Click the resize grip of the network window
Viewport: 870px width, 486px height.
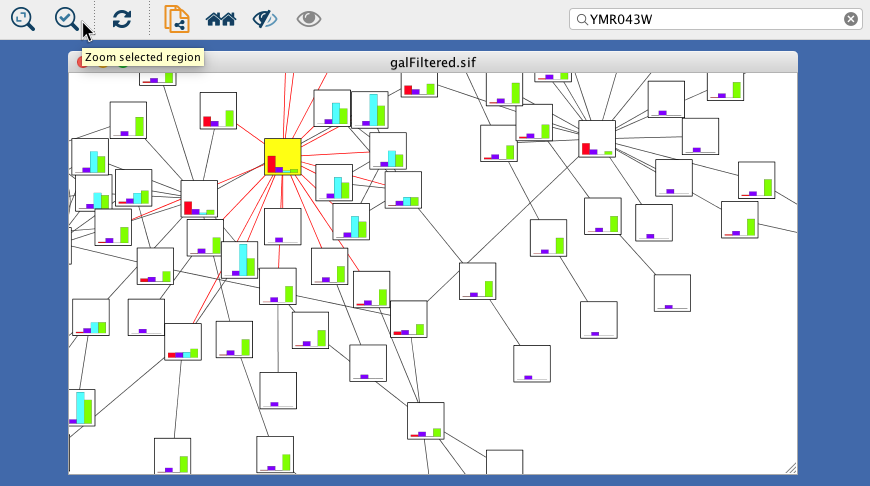point(791,467)
